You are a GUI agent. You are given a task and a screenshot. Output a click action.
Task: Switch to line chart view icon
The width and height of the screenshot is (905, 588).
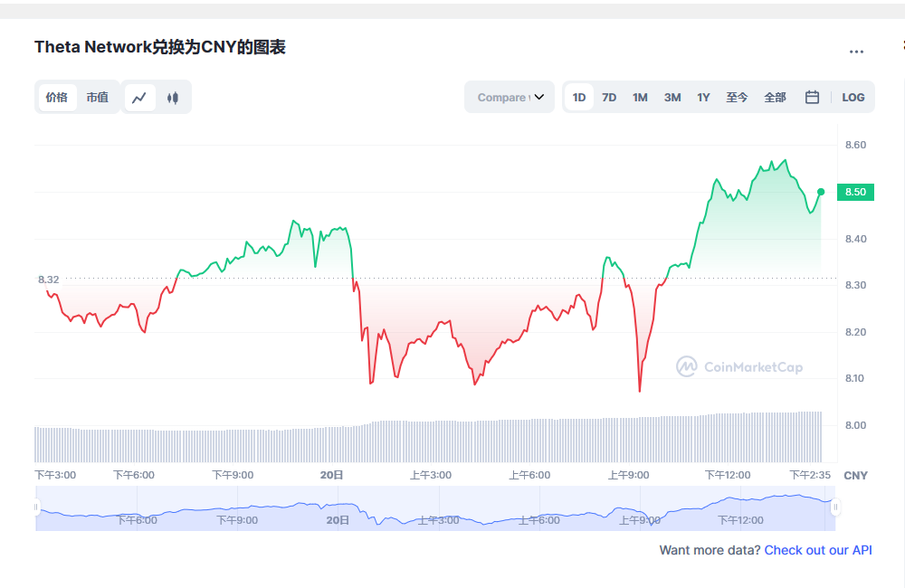point(139,98)
